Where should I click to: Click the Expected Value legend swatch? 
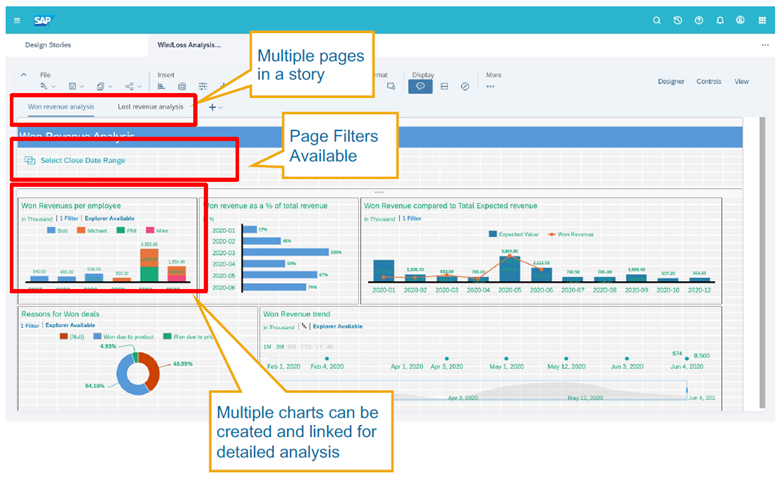pyautogui.click(x=493, y=234)
